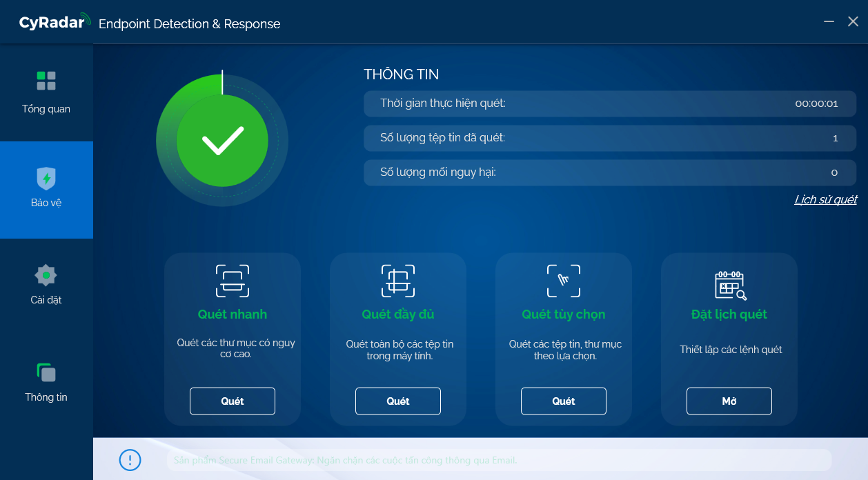The width and height of the screenshot is (868, 480).
Task: Switch to the Bảo vệ tab in sidebar
Action: (46, 190)
